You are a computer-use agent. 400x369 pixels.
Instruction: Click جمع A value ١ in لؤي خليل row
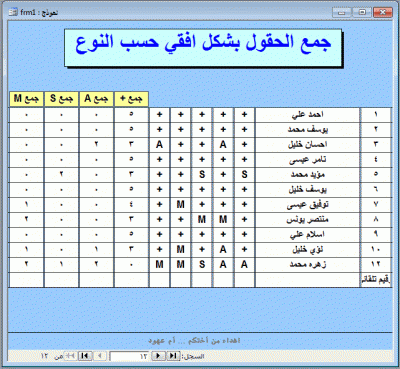click(x=96, y=249)
